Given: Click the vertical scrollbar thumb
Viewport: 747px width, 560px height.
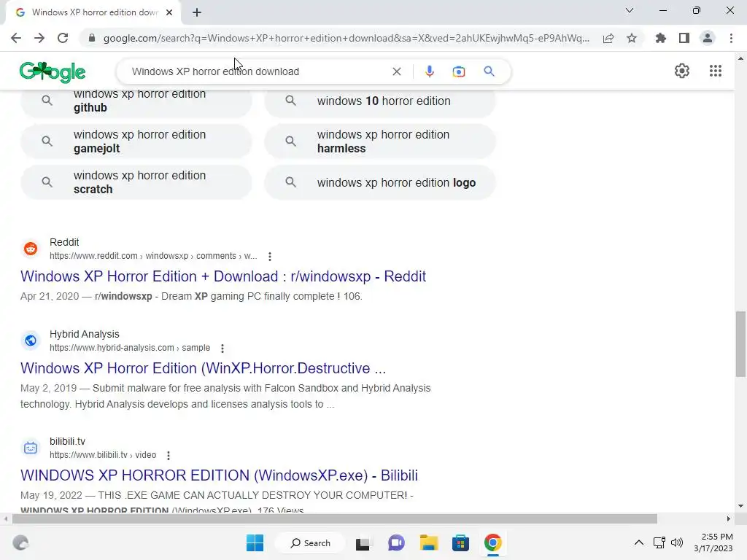Looking at the screenshot, I should click(740, 344).
